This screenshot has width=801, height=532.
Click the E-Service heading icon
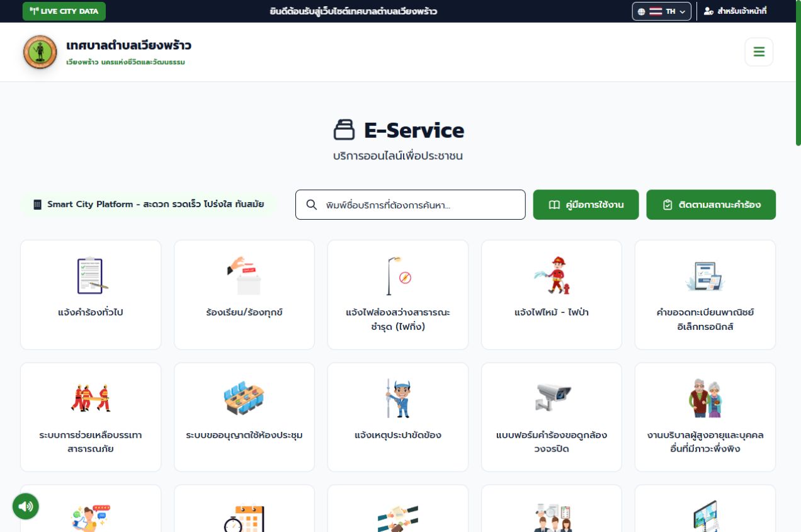click(x=344, y=130)
